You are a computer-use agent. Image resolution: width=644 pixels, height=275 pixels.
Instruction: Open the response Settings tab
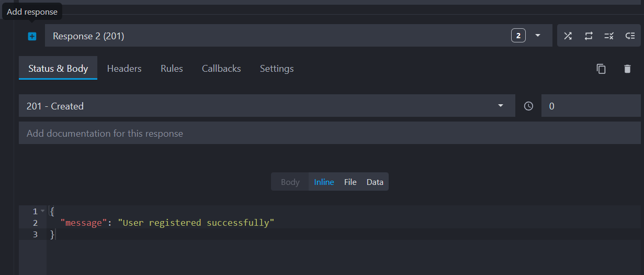pos(277,69)
